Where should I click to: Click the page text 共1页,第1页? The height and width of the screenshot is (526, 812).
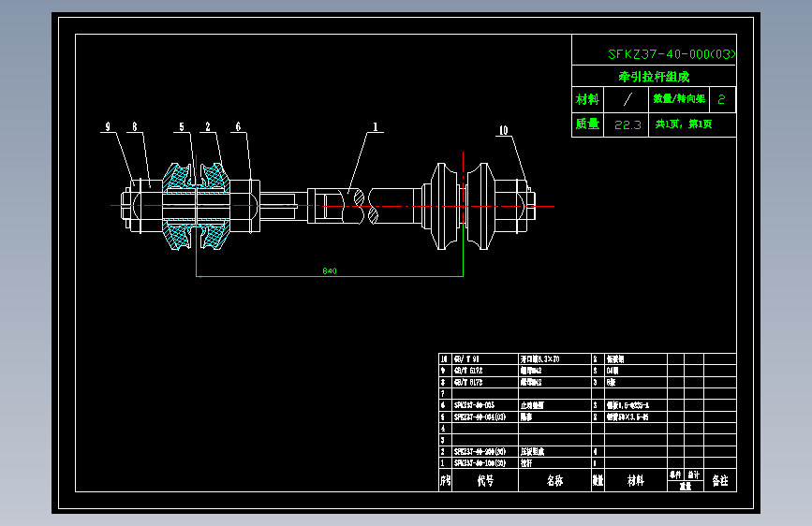coord(684,124)
